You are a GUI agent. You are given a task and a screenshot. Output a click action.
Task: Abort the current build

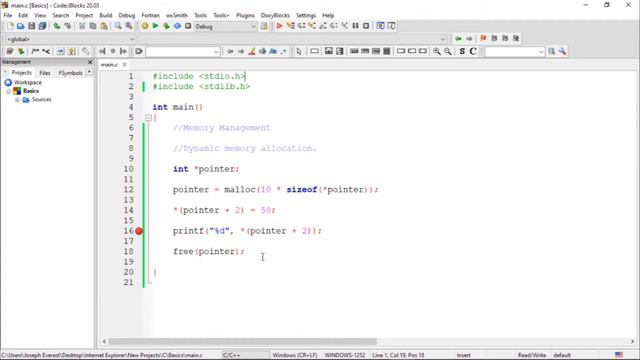pos(188,26)
